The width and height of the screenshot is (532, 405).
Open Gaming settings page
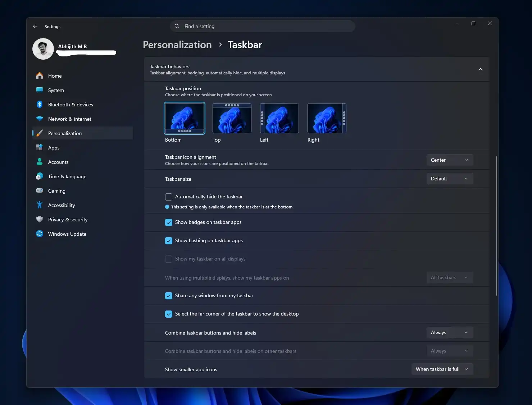pos(83,191)
